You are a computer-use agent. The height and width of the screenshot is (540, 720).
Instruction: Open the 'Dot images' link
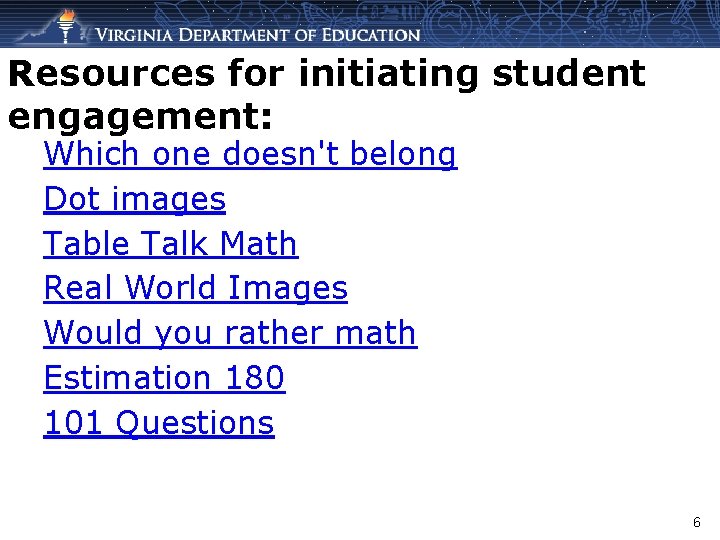135,200
